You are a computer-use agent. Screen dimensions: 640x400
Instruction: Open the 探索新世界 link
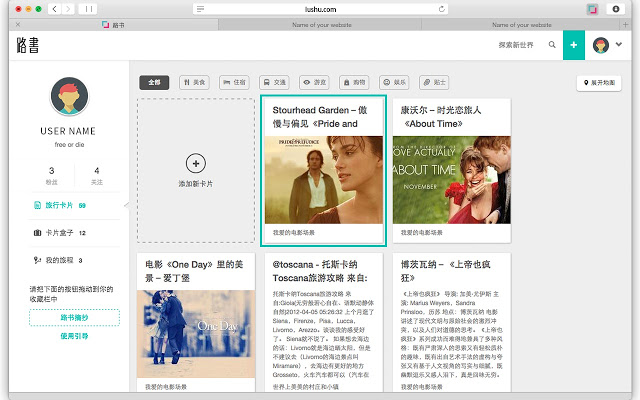click(516, 45)
